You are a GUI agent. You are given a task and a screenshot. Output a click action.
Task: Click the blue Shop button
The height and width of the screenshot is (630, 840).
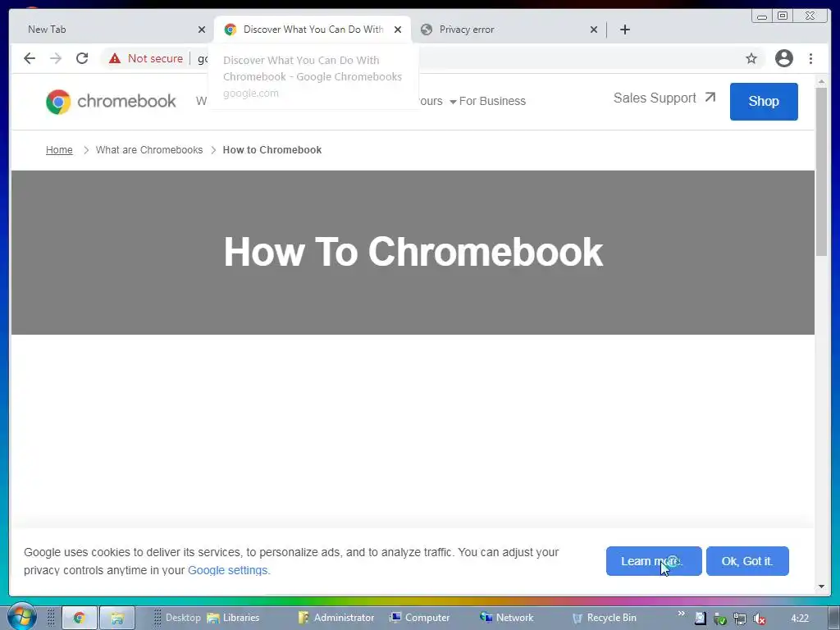[x=764, y=101]
